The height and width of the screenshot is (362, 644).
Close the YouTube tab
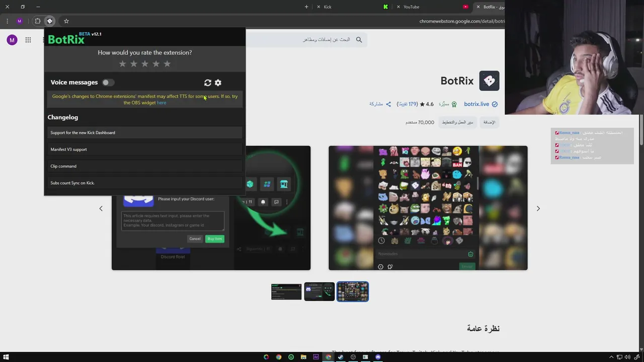click(x=398, y=7)
